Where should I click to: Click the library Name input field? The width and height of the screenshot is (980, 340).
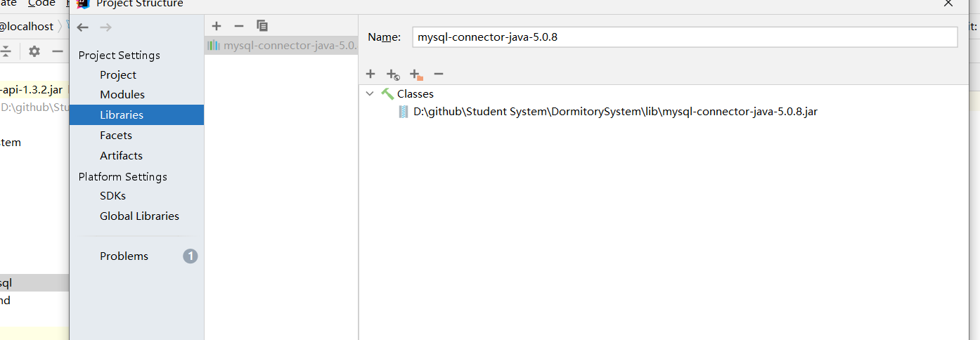685,37
